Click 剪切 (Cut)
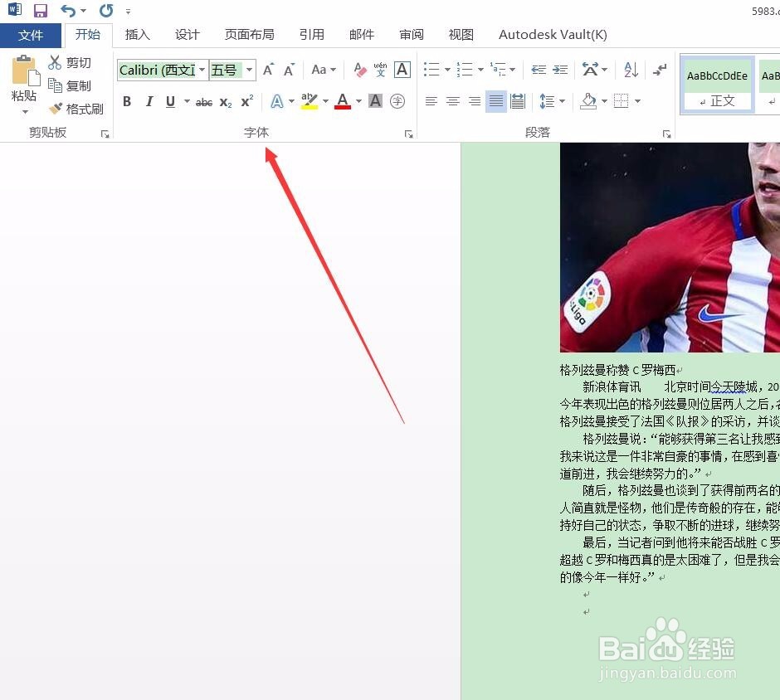The height and width of the screenshot is (700, 780). pyautogui.click(x=70, y=63)
